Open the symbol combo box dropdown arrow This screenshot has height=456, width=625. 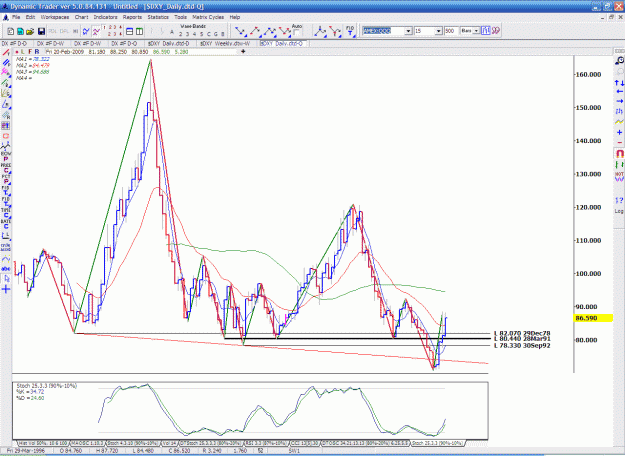click(x=408, y=31)
